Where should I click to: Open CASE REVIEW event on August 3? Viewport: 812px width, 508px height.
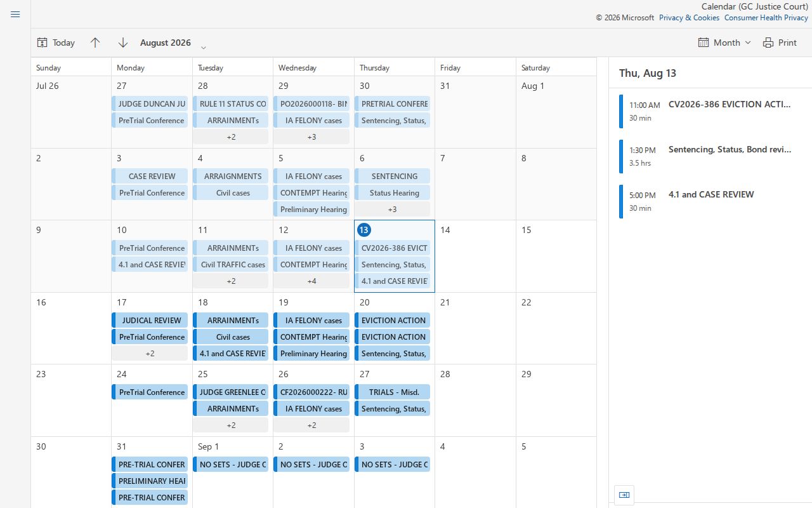pyautogui.click(x=150, y=176)
